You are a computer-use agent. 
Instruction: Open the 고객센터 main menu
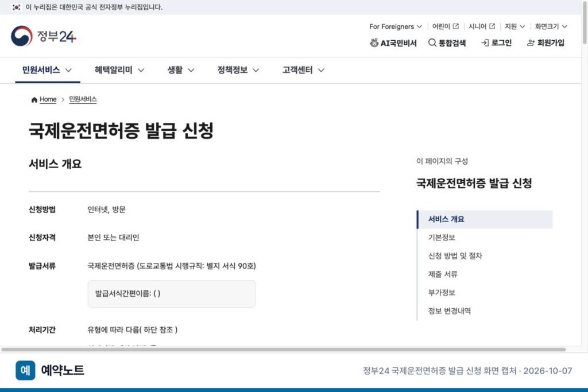[297, 70]
